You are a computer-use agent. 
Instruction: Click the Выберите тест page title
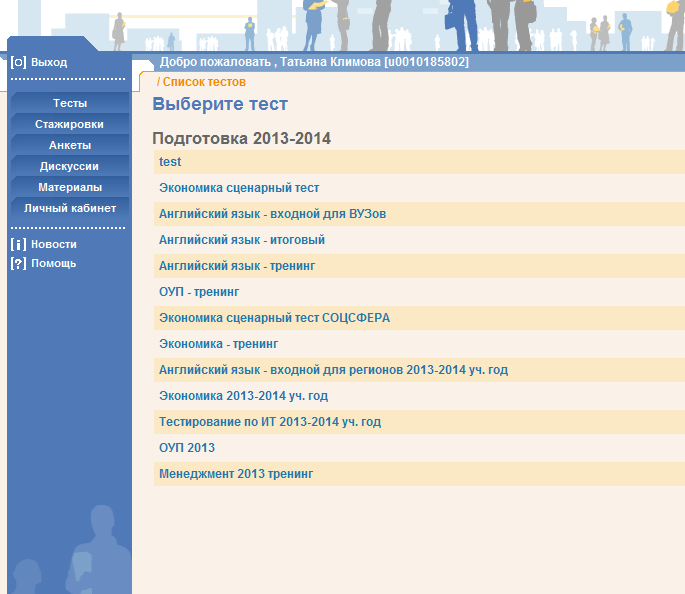(x=220, y=104)
